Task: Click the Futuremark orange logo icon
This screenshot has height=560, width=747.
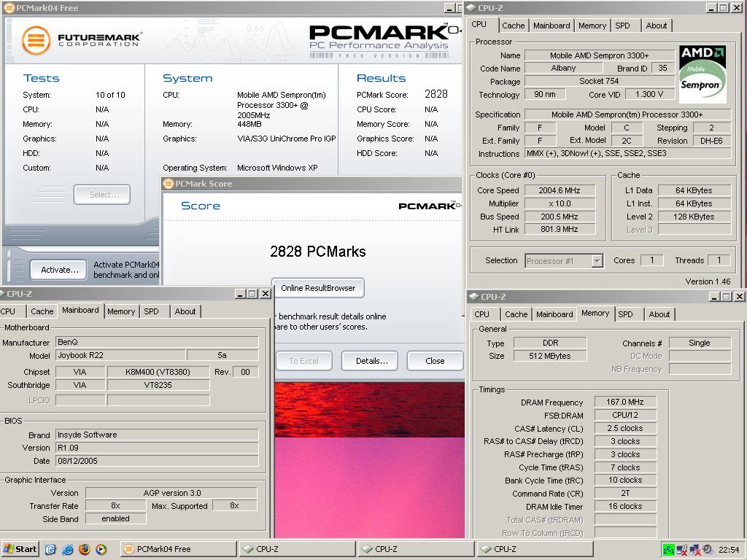Action: click(x=36, y=41)
